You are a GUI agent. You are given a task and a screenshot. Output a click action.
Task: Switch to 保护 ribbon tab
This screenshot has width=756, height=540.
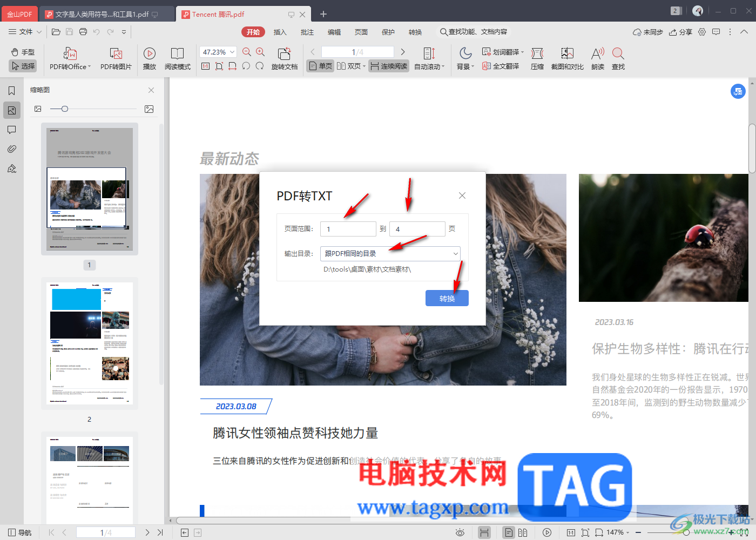[388, 32]
